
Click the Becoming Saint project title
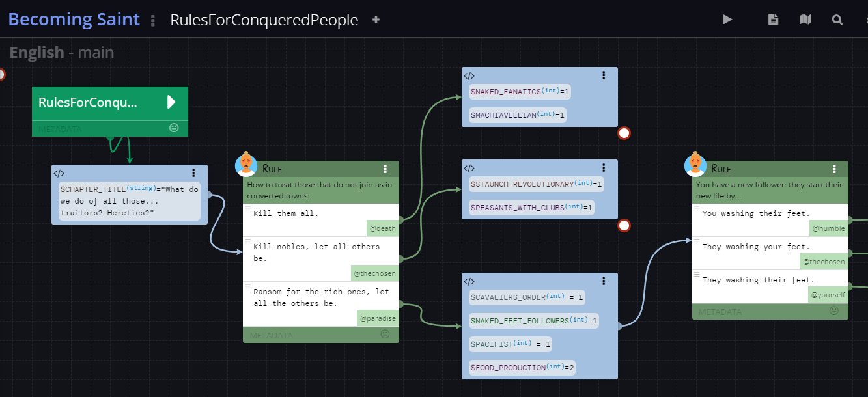pyautogui.click(x=74, y=20)
